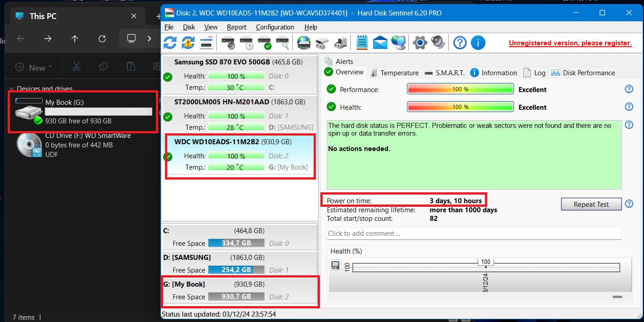The width and height of the screenshot is (644, 322).
Task: Open the File menu
Action: (169, 27)
